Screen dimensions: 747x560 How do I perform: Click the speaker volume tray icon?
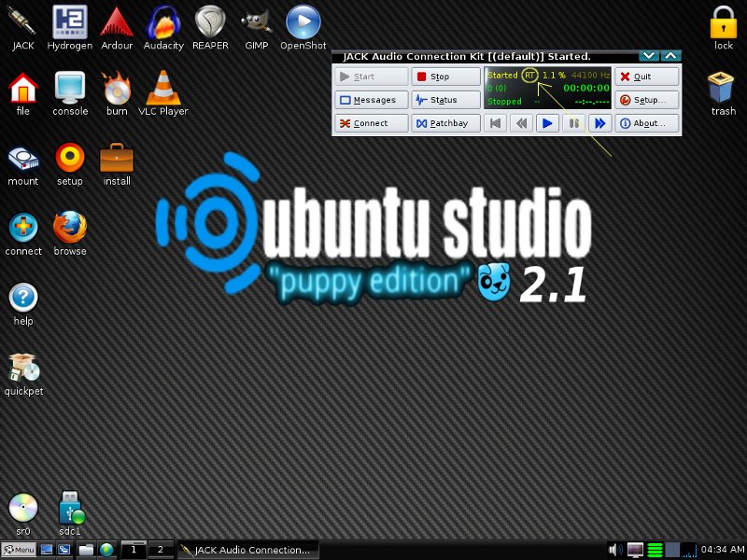[615, 550]
